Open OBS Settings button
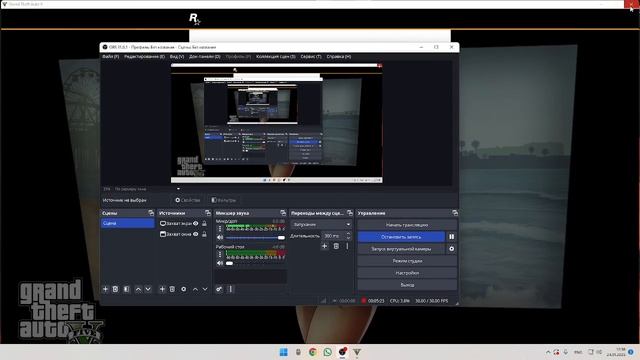640x360 pixels. click(x=407, y=273)
